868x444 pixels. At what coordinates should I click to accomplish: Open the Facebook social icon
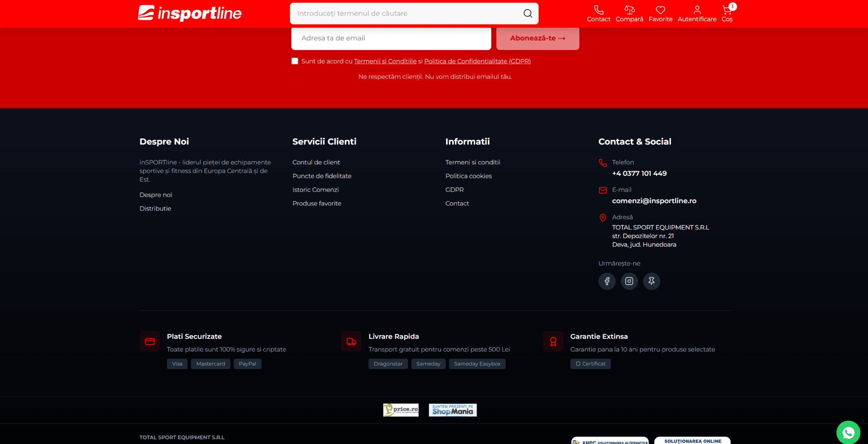tap(607, 281)
